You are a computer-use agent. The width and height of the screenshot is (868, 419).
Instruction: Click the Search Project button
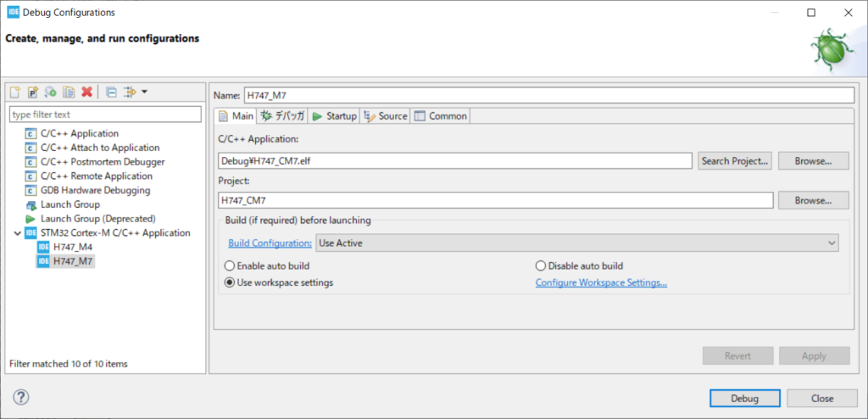pos(734,160)
